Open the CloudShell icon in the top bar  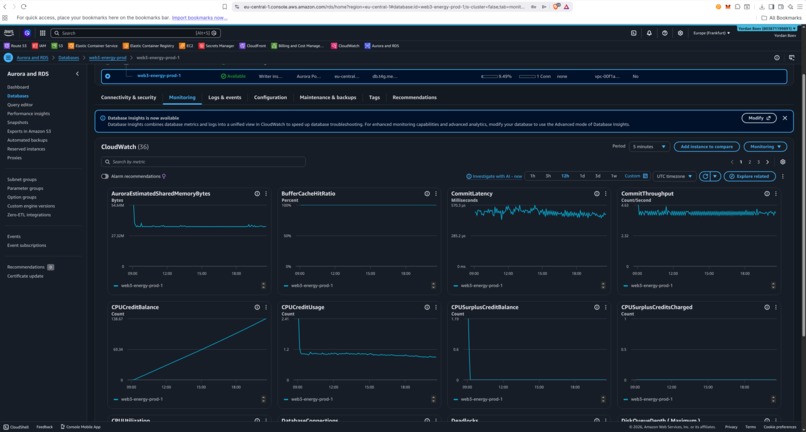pyautogui.click(x=634, y=33)
